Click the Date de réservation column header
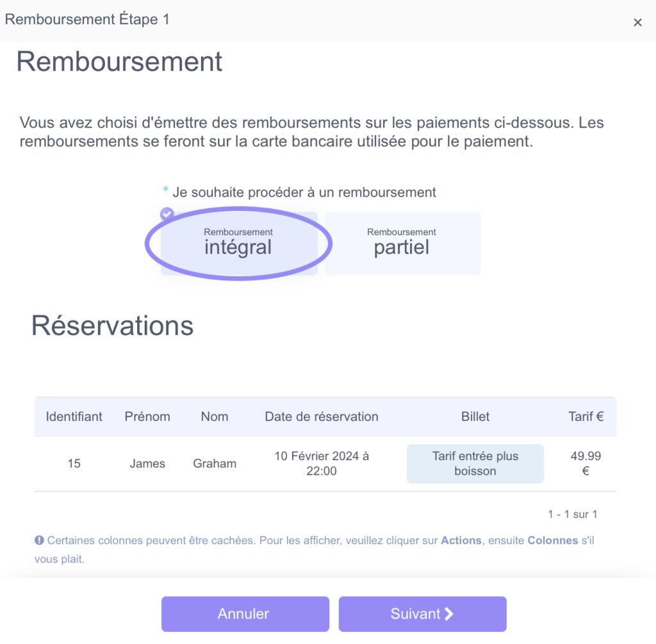The height and width of the screenshot is (644, 656). pyautogui.click(x=322, y=417)
